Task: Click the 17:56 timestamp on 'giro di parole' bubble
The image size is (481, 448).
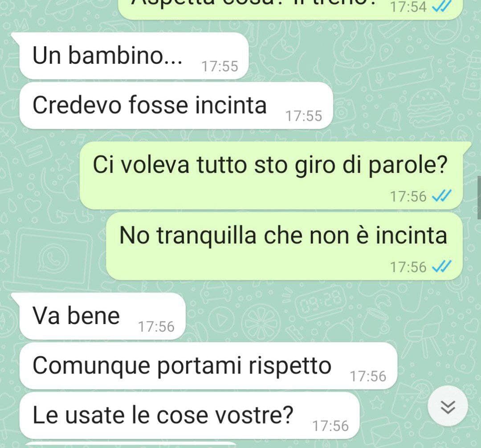Action: coord(408,197)
